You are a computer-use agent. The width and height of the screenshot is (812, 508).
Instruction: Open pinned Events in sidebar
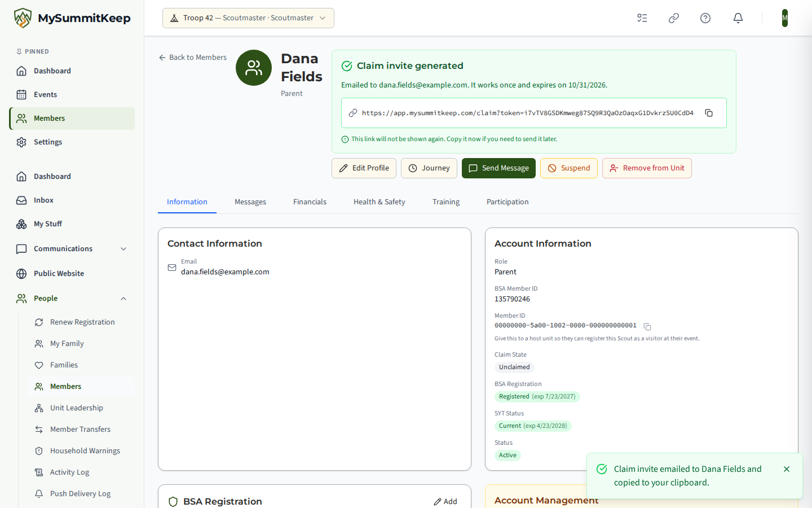click(x=72, y=95)
